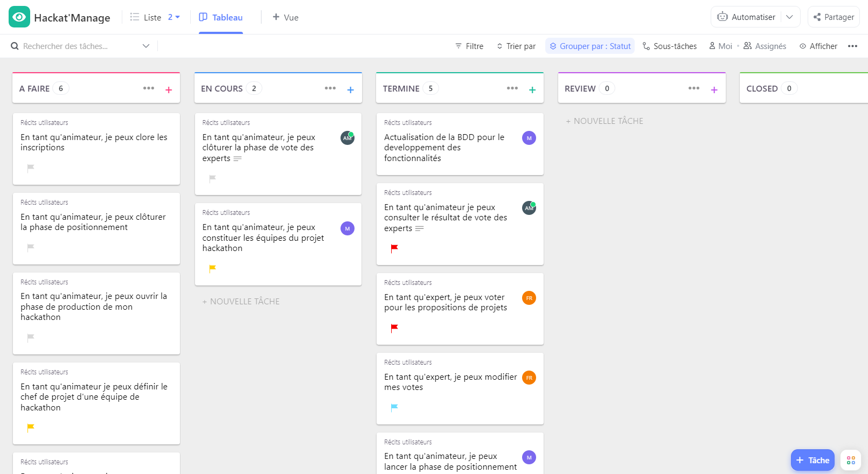Expand the search options chevron

pos(146,46)
